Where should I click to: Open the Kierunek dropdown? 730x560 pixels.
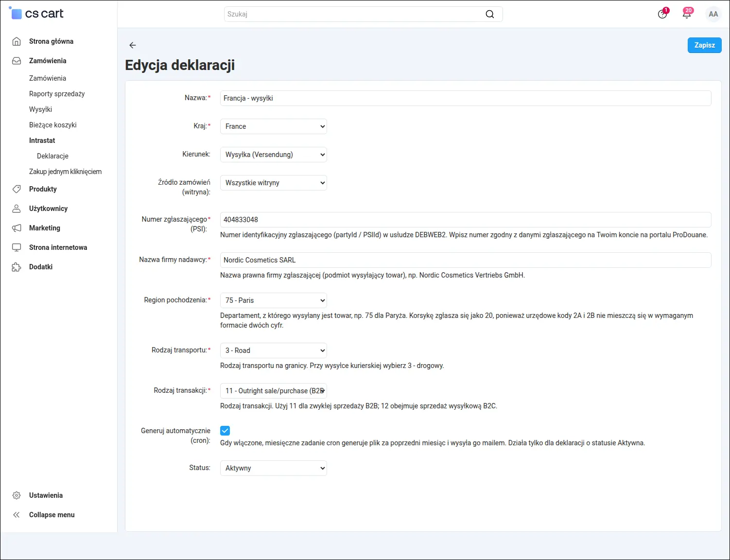pyautogui.click(x=274, y=155)
